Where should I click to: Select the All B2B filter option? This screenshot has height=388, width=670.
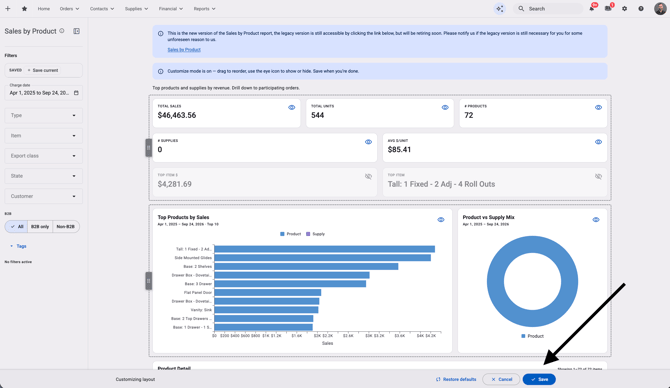coord(17,226)
